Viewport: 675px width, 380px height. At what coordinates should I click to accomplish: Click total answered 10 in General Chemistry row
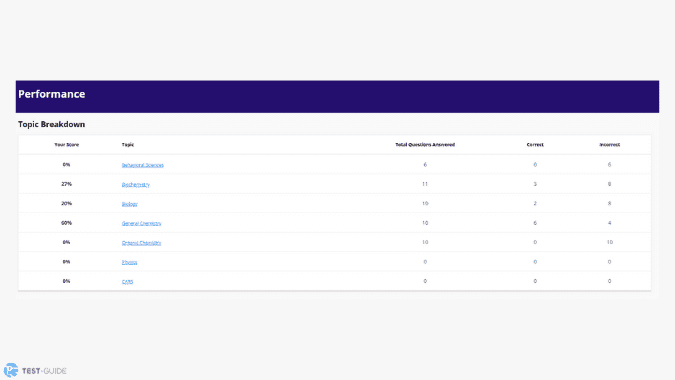tap(425, 223)
